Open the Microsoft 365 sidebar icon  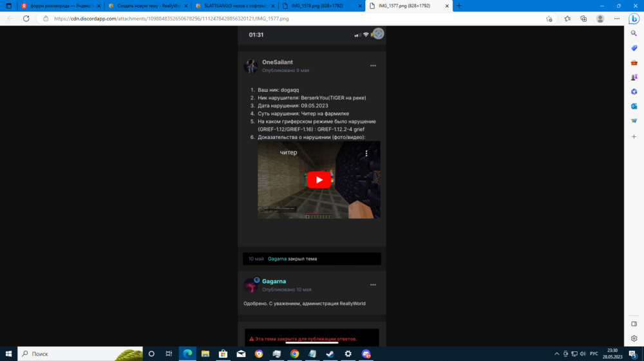pos(634,91)
